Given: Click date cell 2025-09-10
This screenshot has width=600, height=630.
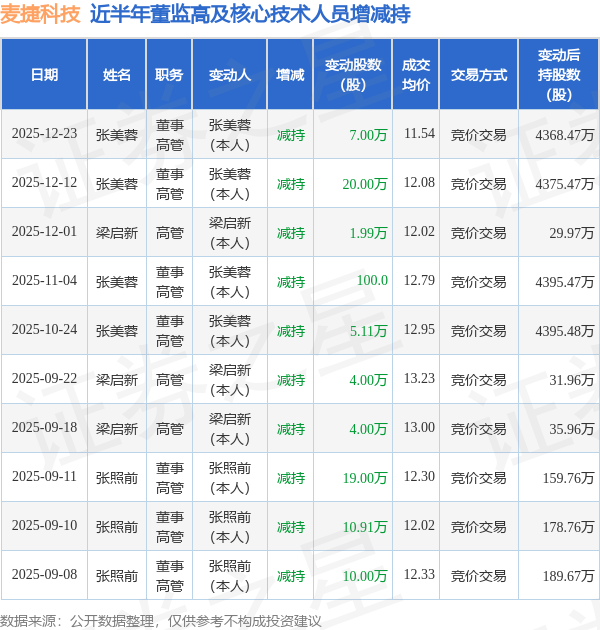Looking at the screenshot, I should 44,526.
